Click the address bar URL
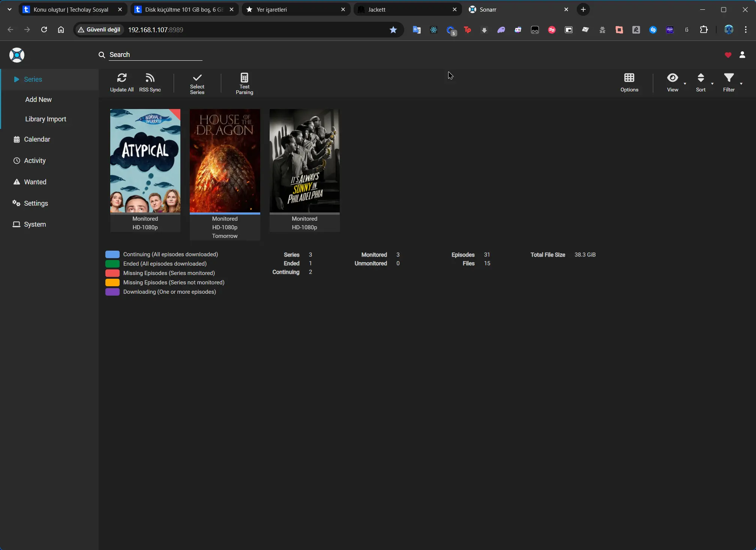This screenshot has width=756, height=550. pyautogui.click(x=156, y=30)
